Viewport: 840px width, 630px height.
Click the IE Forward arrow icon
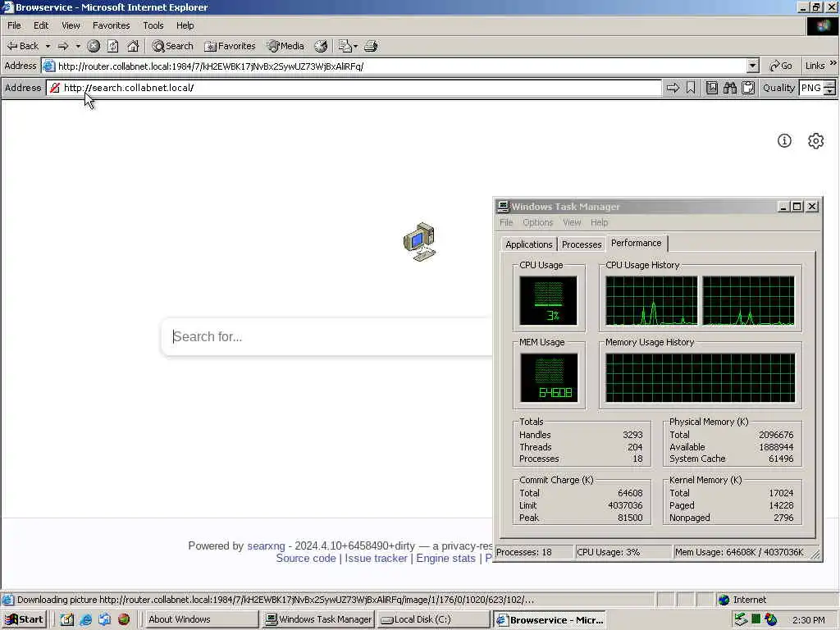(63, 46)
